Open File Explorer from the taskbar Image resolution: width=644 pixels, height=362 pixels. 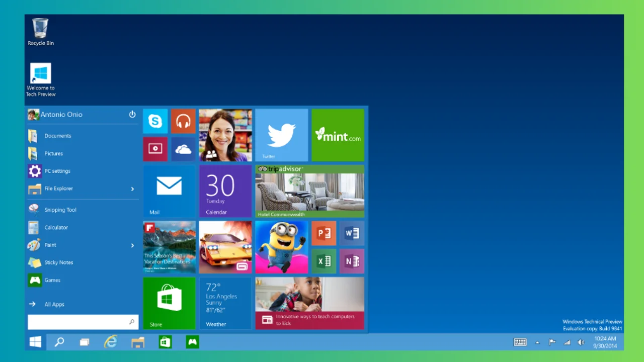pyautogui.click(x=138, y=342)
